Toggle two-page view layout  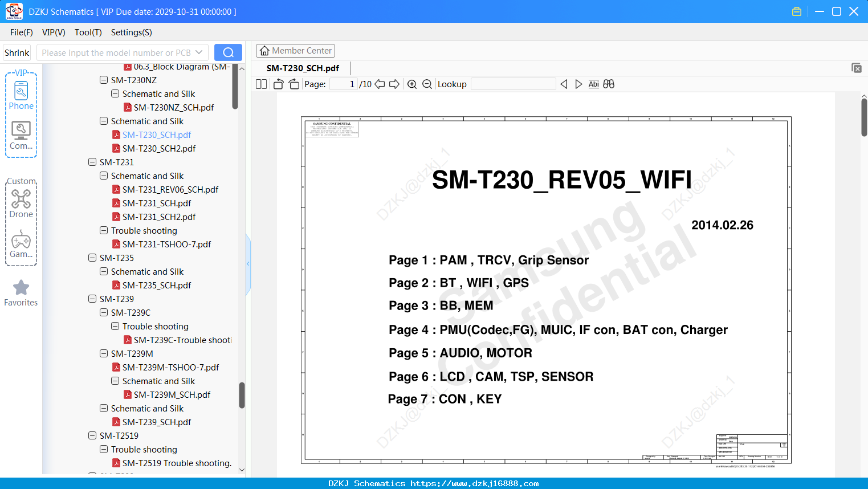click(262, 84)
